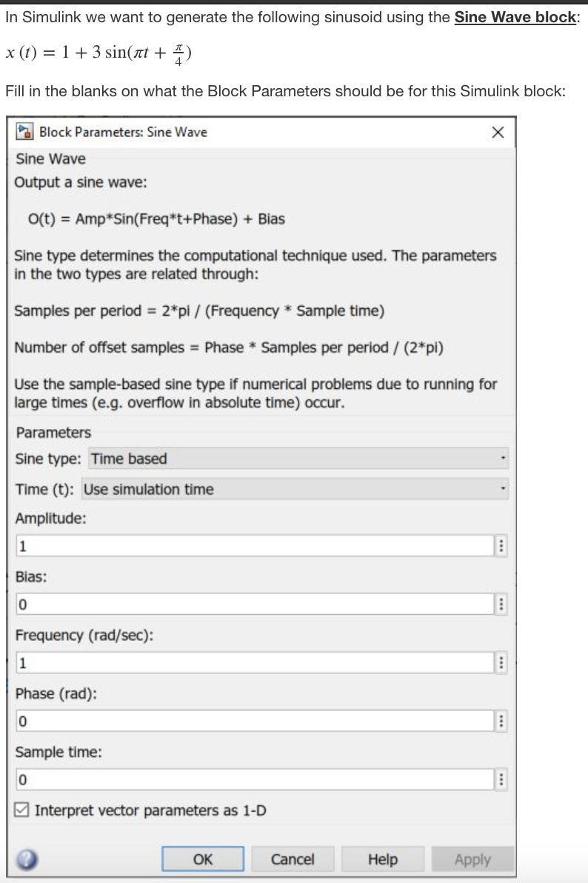Click inside the Frequency input field

[252, 663]
